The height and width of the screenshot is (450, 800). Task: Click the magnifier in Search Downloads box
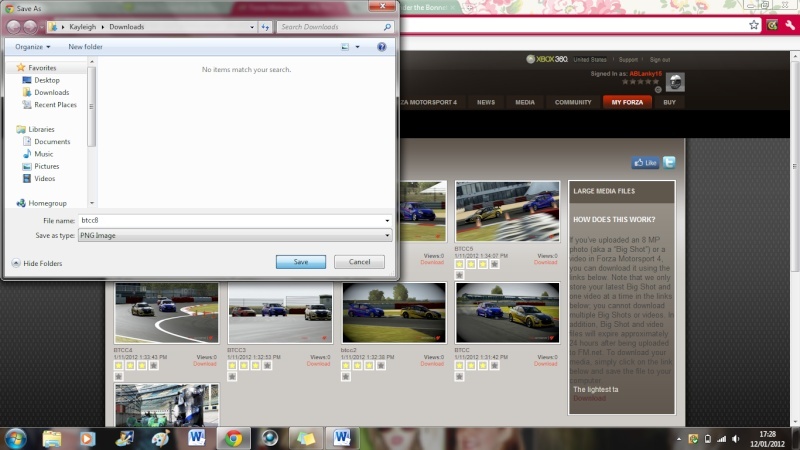pyautogui.click(x=387, y=27)
